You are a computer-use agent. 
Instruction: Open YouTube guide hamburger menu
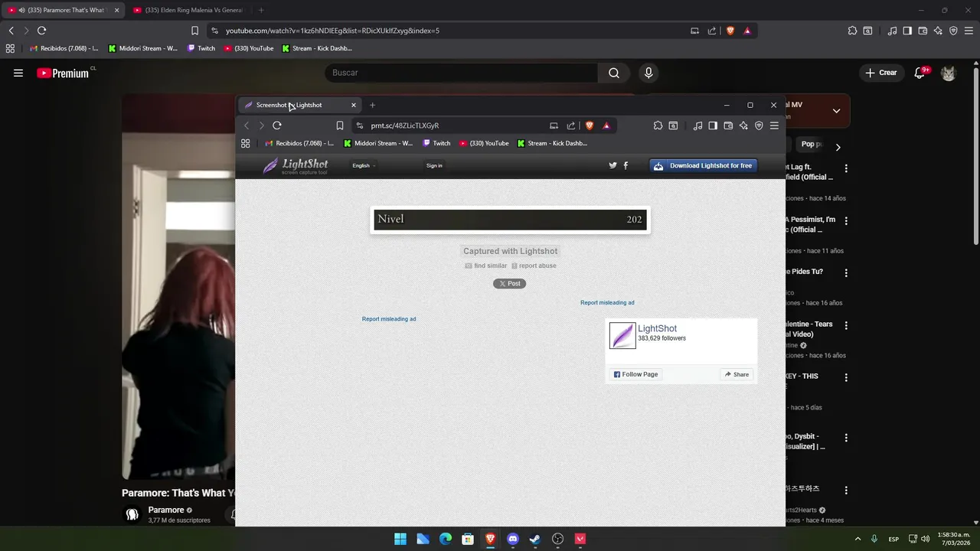pos(18,73)
